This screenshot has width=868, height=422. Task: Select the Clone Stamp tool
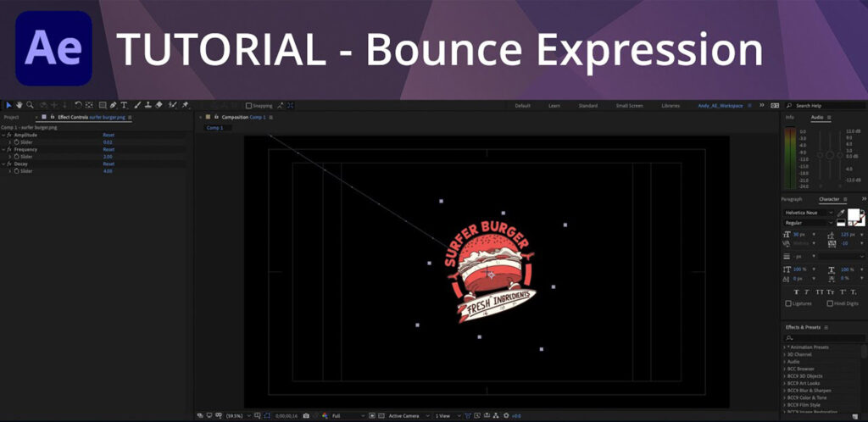point(147,105)
